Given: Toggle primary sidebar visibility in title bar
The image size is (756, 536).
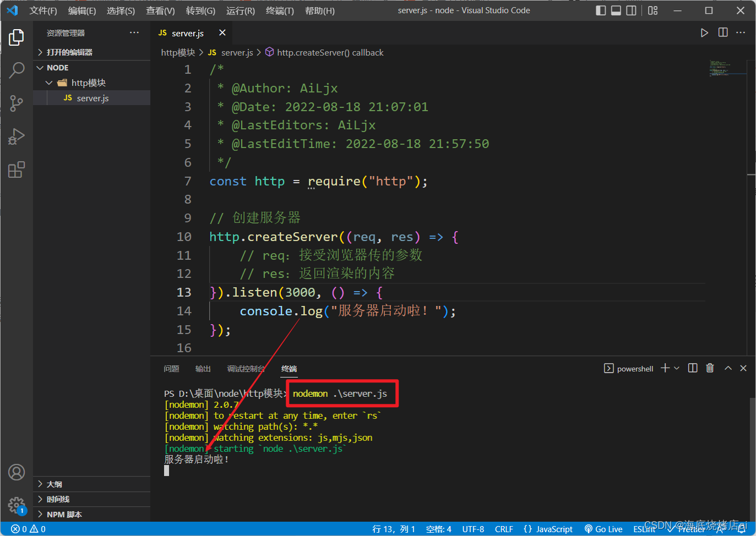Looking at the screenshot, I should tap(601, 10).
